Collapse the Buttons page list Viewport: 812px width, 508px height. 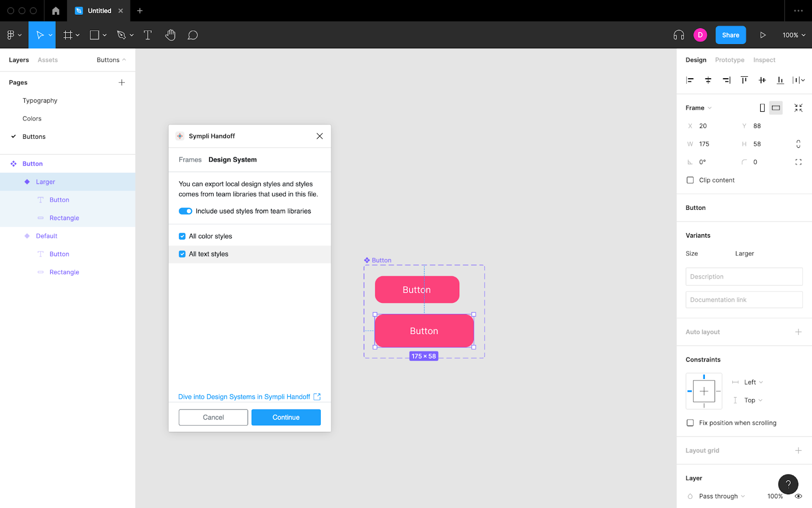coord(111,60)
